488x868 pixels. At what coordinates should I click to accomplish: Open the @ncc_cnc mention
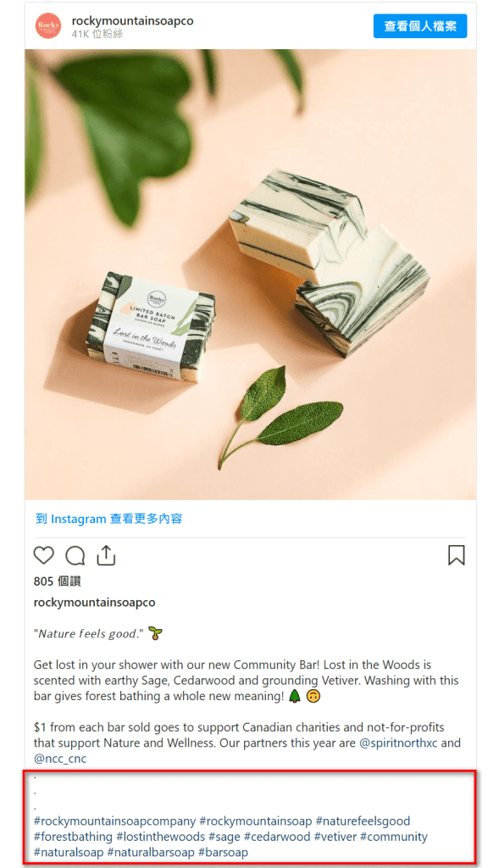coord(60,759)
